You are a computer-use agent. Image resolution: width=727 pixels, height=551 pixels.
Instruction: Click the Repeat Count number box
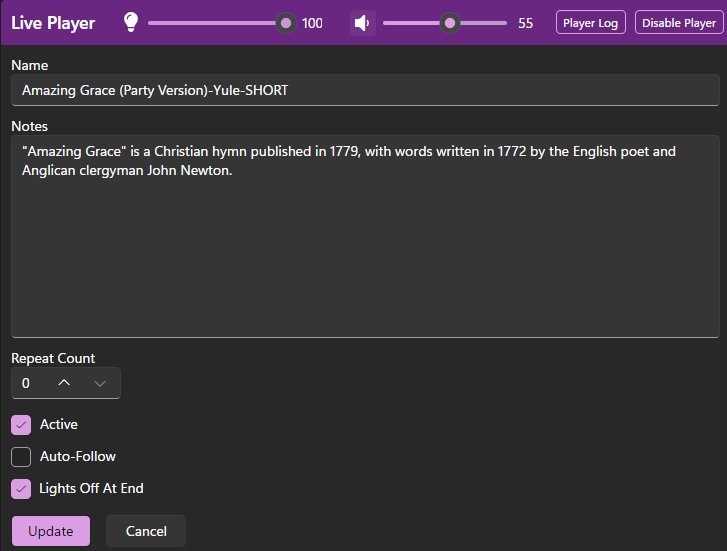28,383
